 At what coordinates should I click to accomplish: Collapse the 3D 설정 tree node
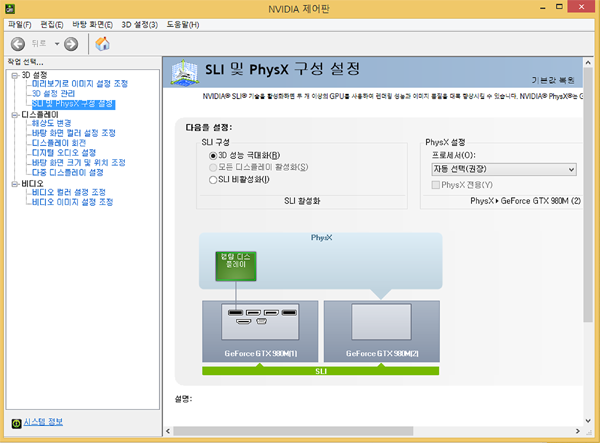coord(15,75)
